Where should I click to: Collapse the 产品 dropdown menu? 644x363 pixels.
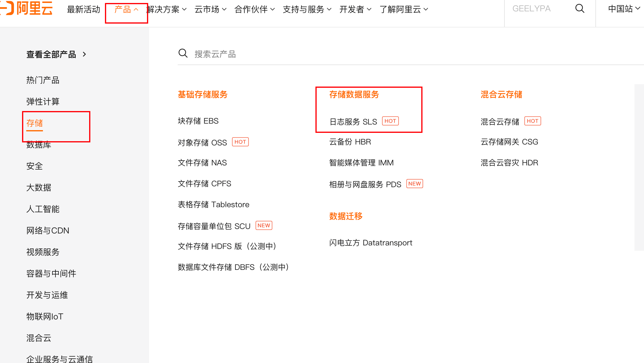coord(126,10)
